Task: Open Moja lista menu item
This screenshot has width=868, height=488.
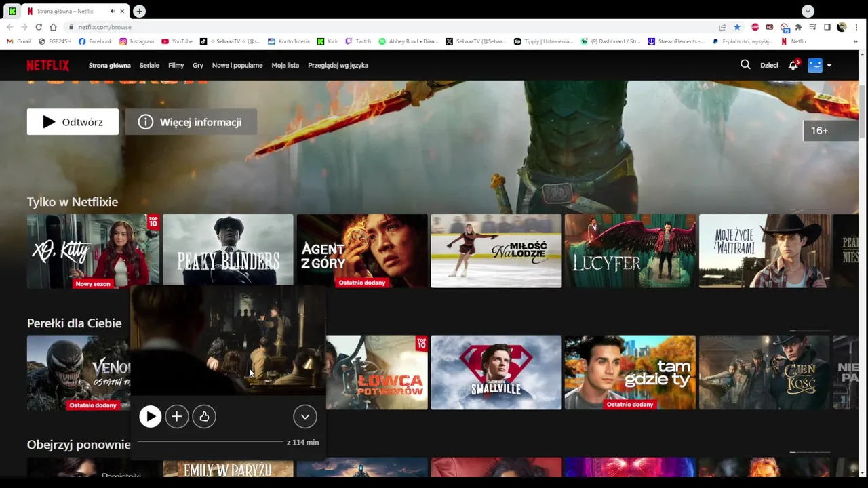Action: [x=285, y=66]
